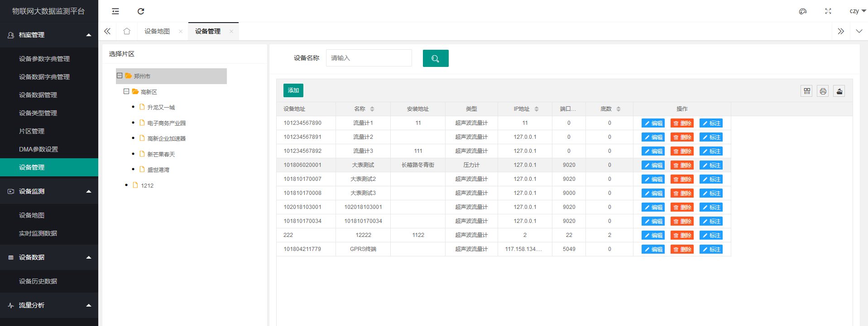The image size is (868, 326).
Task: Open the theme palette icon
Action: pyautogui.click(x=803, y=11)
